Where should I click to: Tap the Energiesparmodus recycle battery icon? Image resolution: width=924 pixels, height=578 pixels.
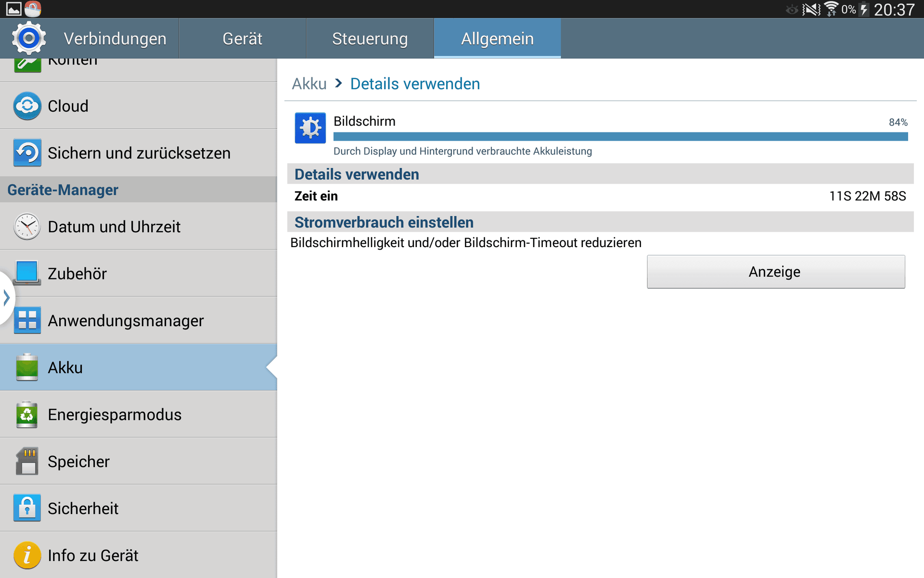point(27,414)
